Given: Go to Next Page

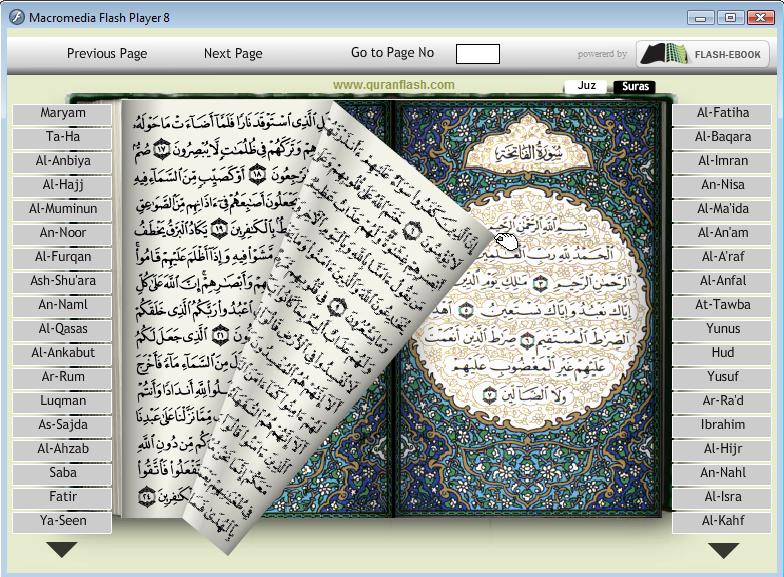Looking at the screenshot, I should point(233,54).
